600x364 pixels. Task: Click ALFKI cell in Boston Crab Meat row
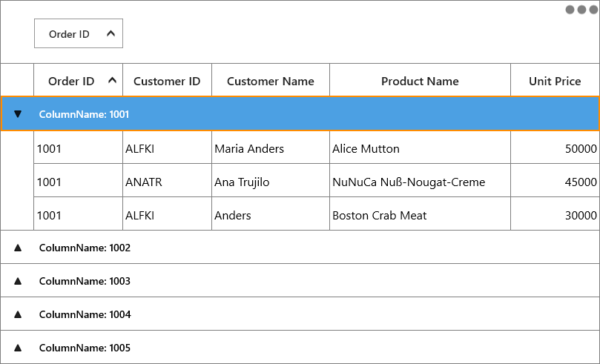[x=167, y=214]
